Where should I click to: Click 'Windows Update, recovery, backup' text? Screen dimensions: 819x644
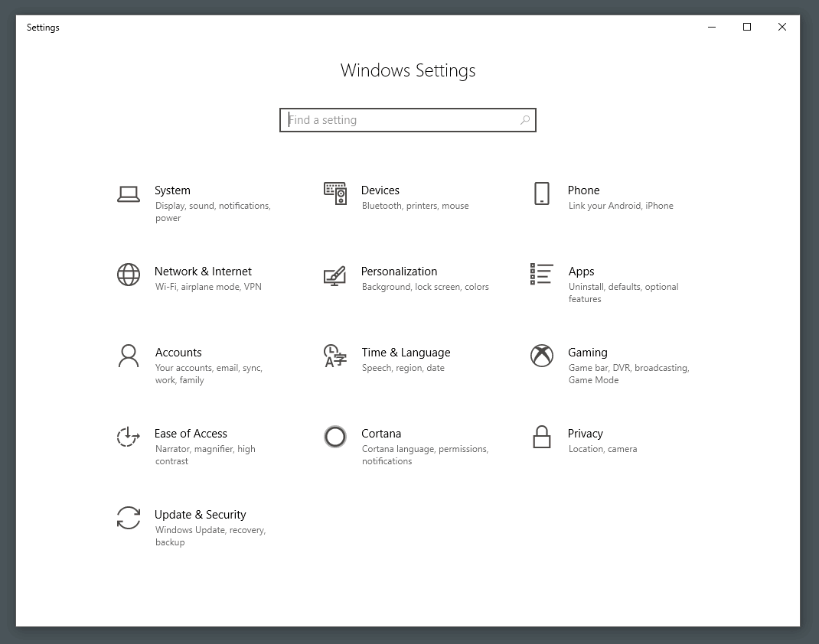pos(210,536)
